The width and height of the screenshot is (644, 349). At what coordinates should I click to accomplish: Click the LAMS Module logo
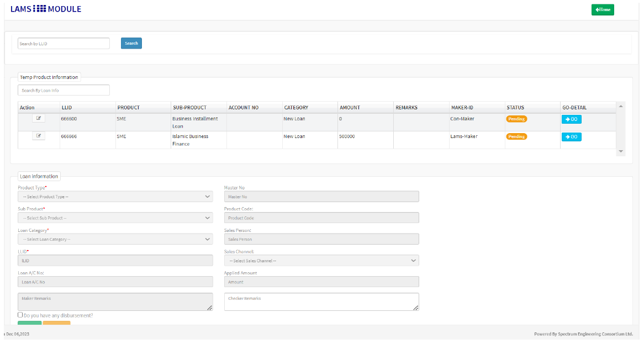(46, 9)
